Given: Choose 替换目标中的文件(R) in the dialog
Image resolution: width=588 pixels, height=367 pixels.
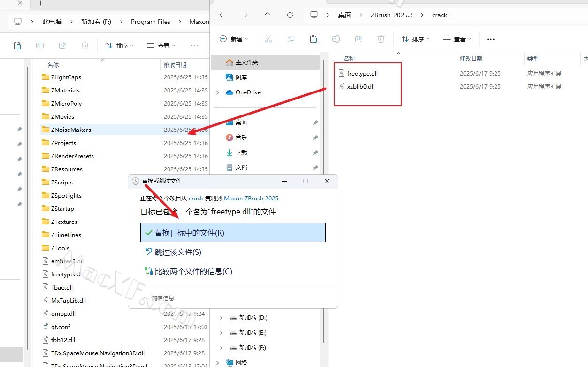Looking at the screenshot, I should [x=233, y=233].
